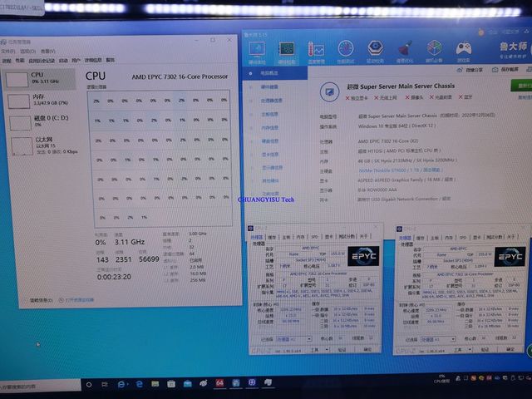
Task: Open the Resource Monitor link in Task Manager
Action: (x=76, y=300)
